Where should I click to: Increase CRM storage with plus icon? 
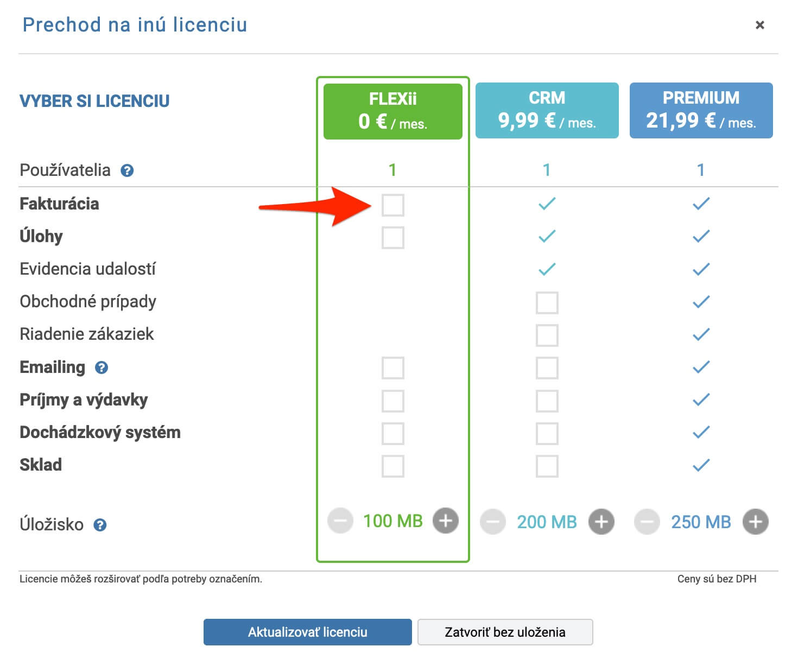point(601,522)
